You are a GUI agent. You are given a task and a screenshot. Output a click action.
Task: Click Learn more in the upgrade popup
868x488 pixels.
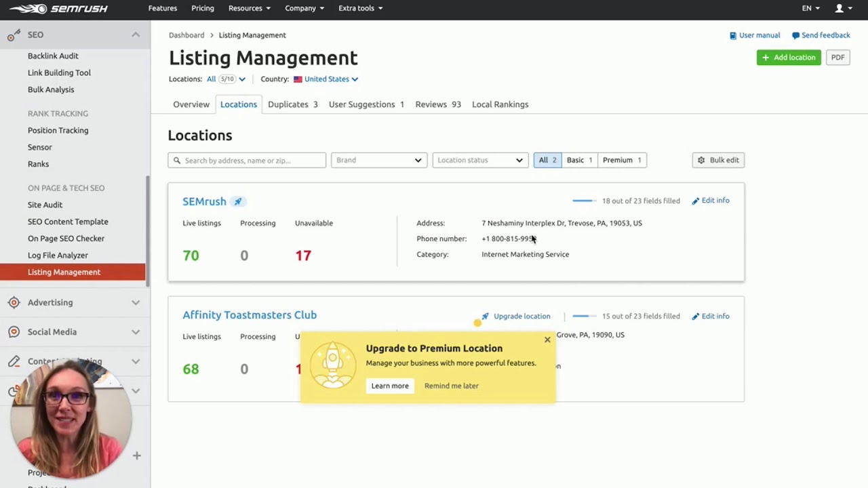[390, 386]
